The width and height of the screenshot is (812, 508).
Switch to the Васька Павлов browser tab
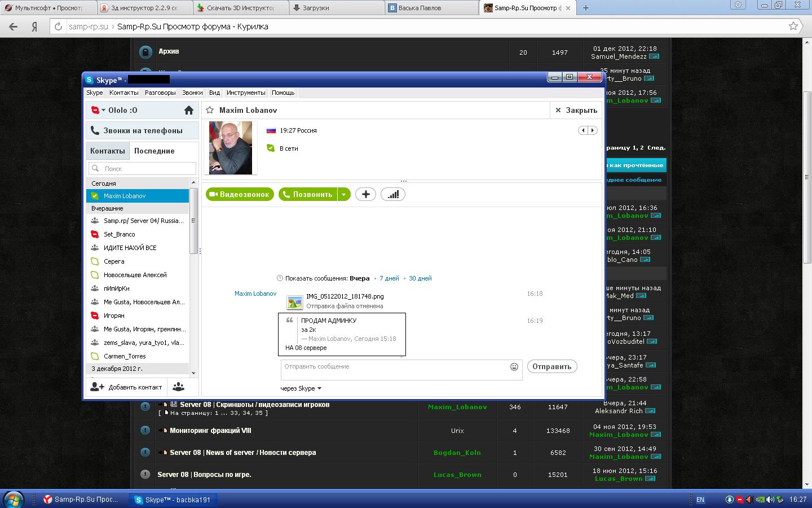431,8
